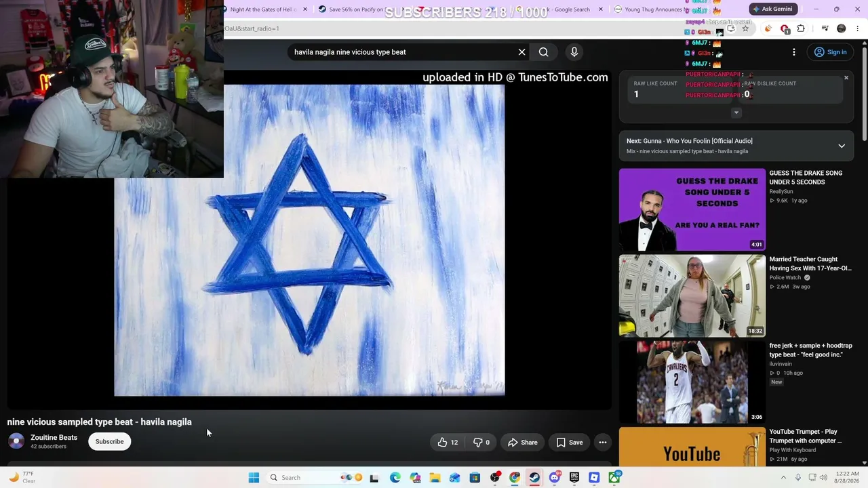The height and width of the screenshot is (488, 868).
Task: Bookmark this page with star icon
Action: click(x=745, y=28)
